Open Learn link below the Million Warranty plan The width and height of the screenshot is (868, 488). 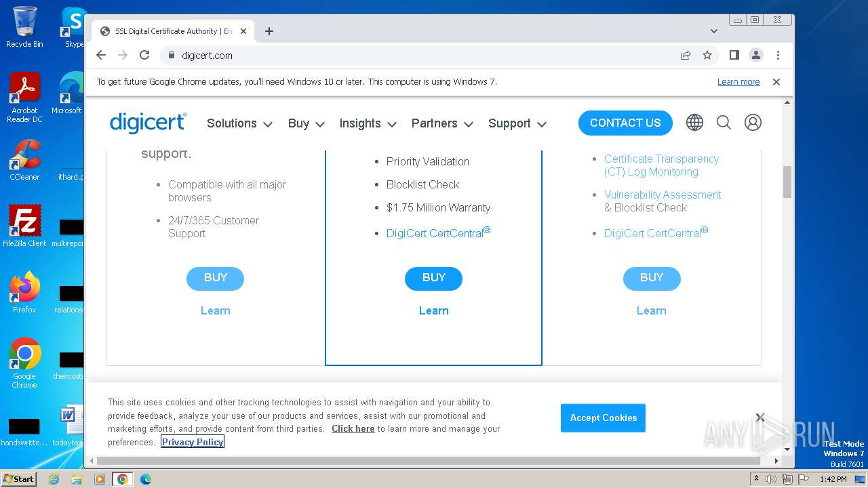coord(434,310)
